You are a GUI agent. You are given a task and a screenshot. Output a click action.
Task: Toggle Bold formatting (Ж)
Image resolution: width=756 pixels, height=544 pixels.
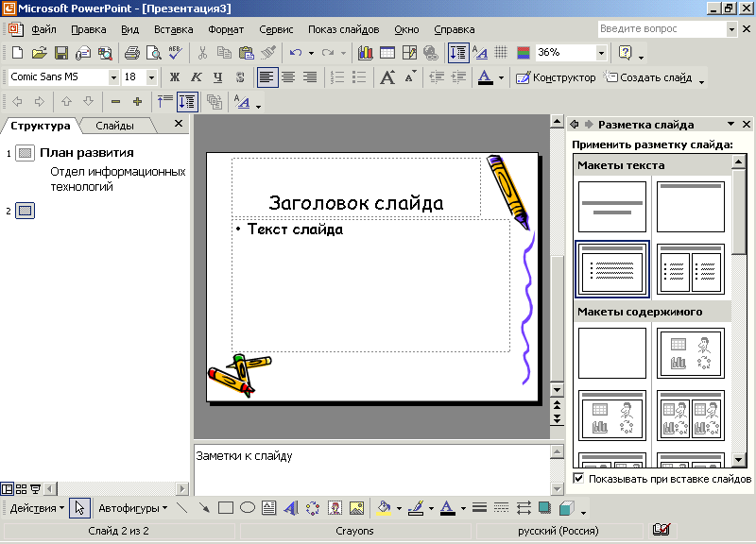(x=175, y=77)
